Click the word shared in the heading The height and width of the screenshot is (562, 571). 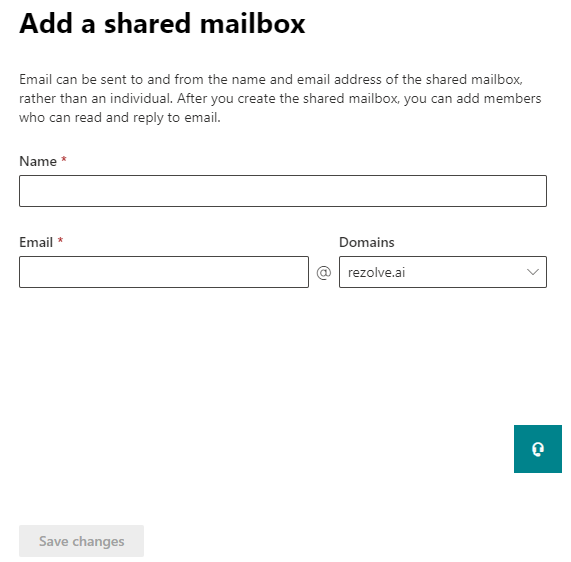click(147, 23)
